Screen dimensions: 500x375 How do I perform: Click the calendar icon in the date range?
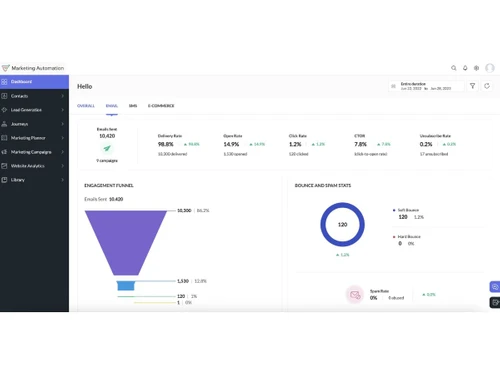pos(393,86)
